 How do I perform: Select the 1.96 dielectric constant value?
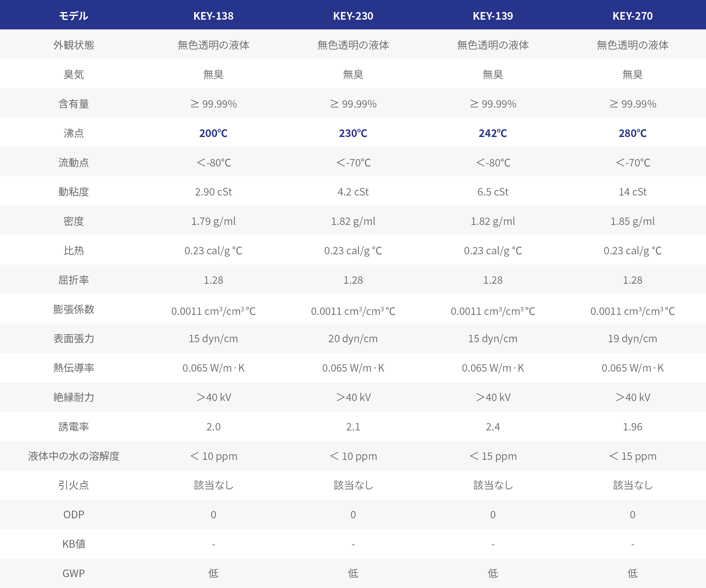pyautogui.click(x=632, y=427)
